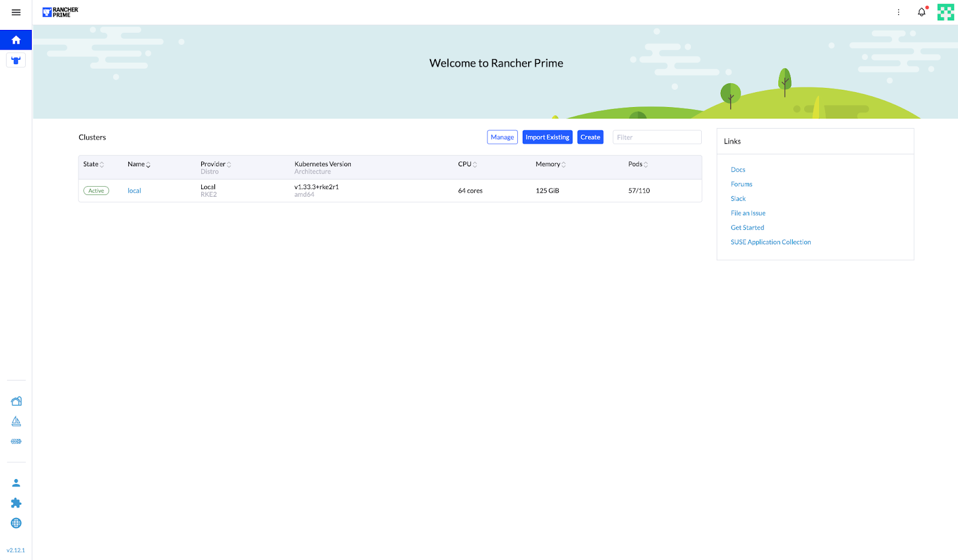Open the notifications bell
The image size is (958, 560).
tap(921, 13)
